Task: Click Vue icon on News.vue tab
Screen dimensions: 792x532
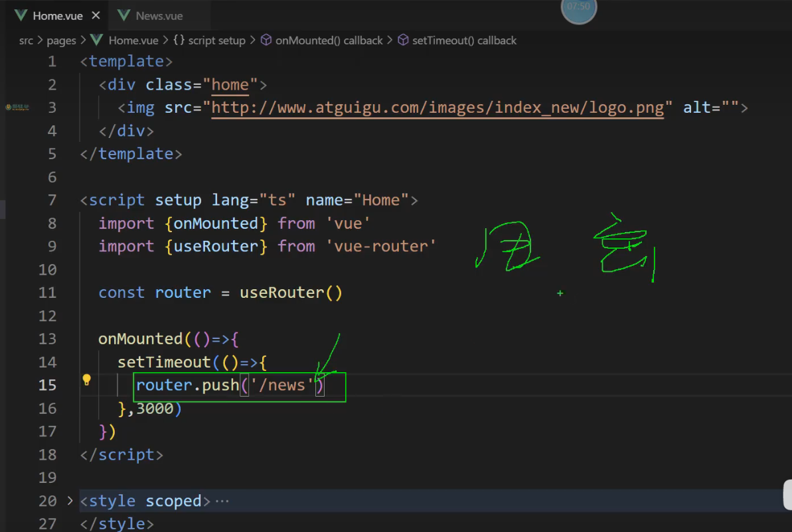Action: click(123, 15)
